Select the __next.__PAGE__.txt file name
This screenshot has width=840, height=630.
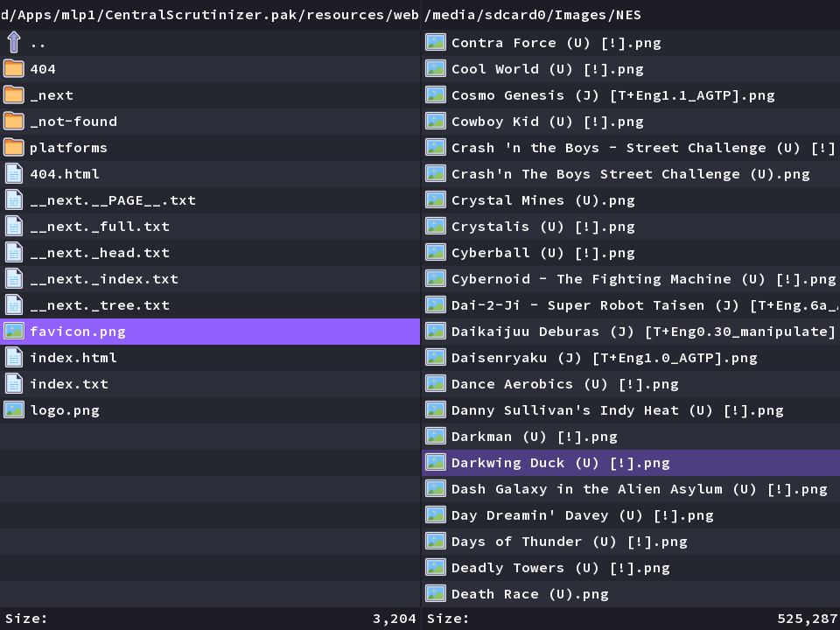[113, 200]
